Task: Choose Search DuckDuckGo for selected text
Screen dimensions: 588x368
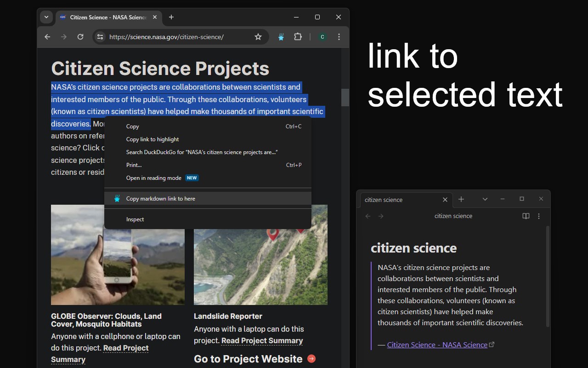Action: point(208,152)
